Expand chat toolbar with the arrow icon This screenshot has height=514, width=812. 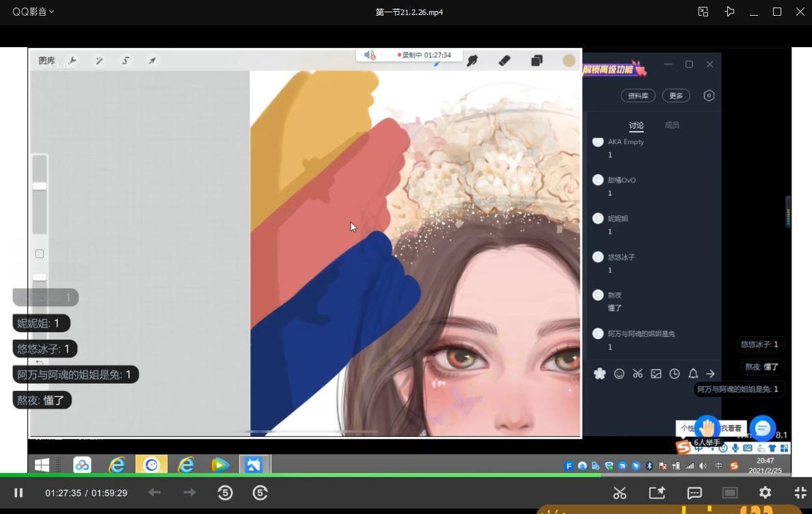710,374
